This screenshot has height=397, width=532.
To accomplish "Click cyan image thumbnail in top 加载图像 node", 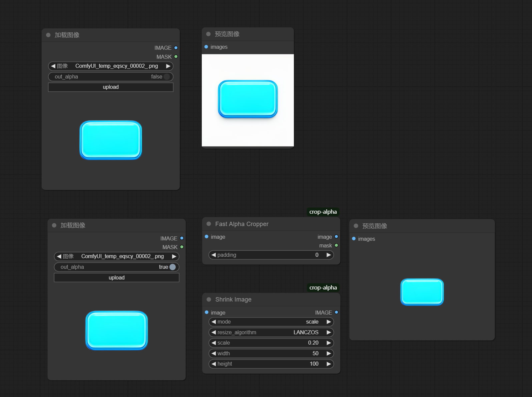I will pyautogui.click(x=111, y=140).
